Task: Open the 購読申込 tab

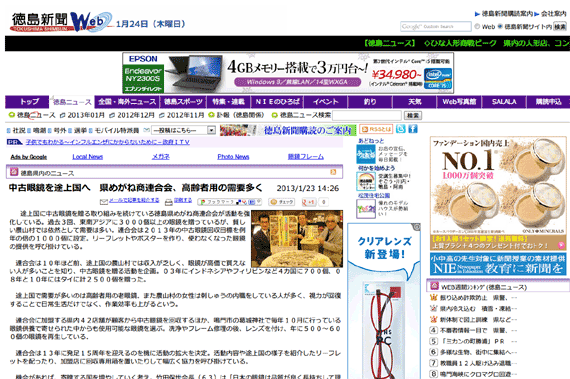Action: tap(548, 102)
